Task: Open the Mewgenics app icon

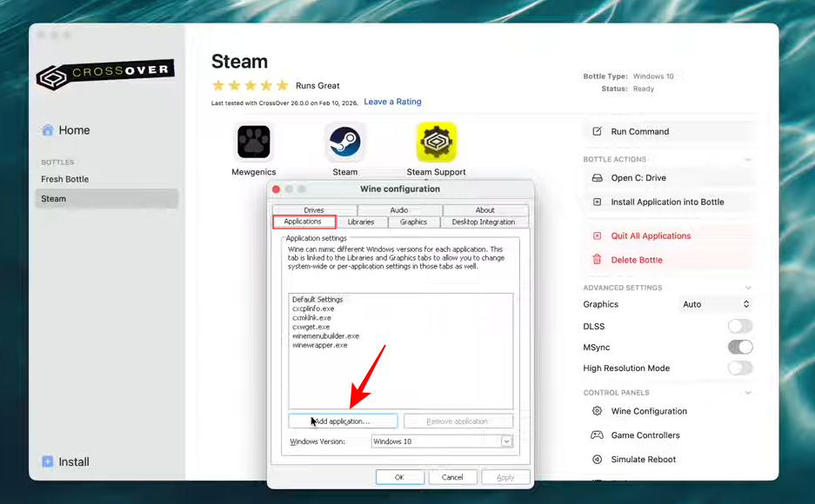Action: (x=253, y=142)
